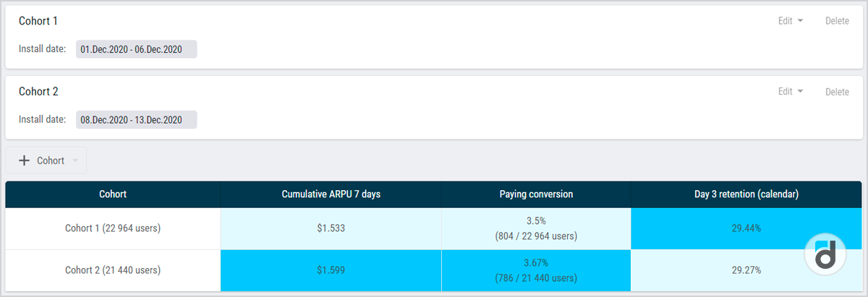
Task: Sort by Cumulative ARPU 7 days header
Action: (331, 194)
